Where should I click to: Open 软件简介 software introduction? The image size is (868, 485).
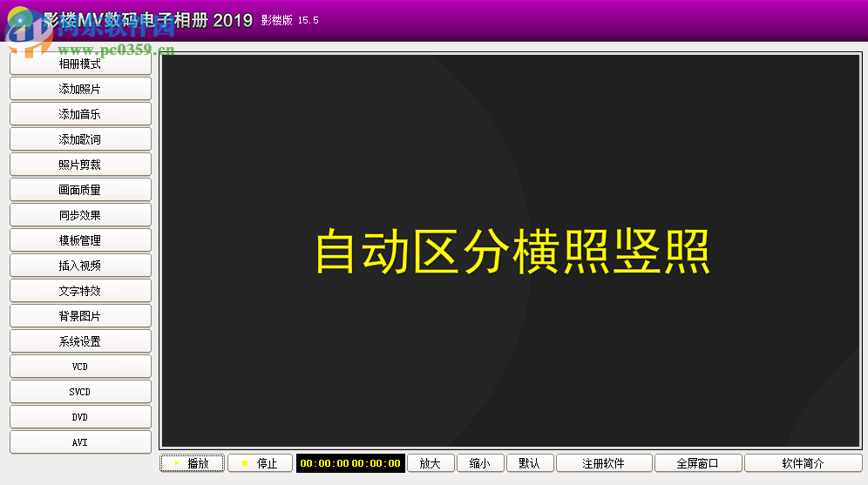pyautogui.click(x=804, y=463)
